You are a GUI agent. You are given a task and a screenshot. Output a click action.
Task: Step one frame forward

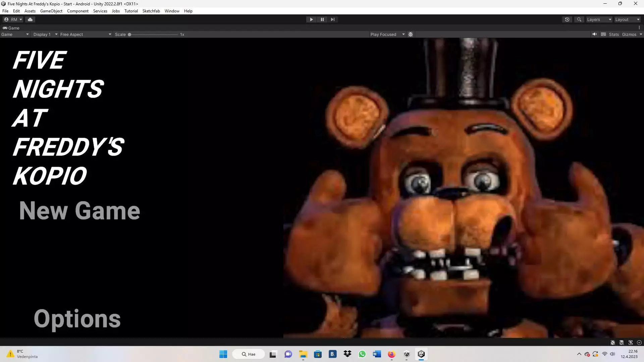(x=332, y=19)
